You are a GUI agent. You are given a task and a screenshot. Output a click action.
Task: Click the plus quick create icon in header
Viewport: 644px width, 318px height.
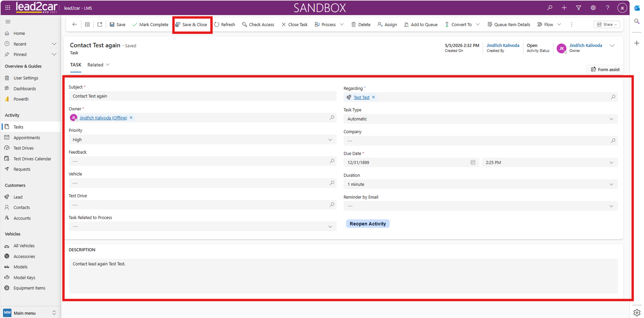point(564,8)
